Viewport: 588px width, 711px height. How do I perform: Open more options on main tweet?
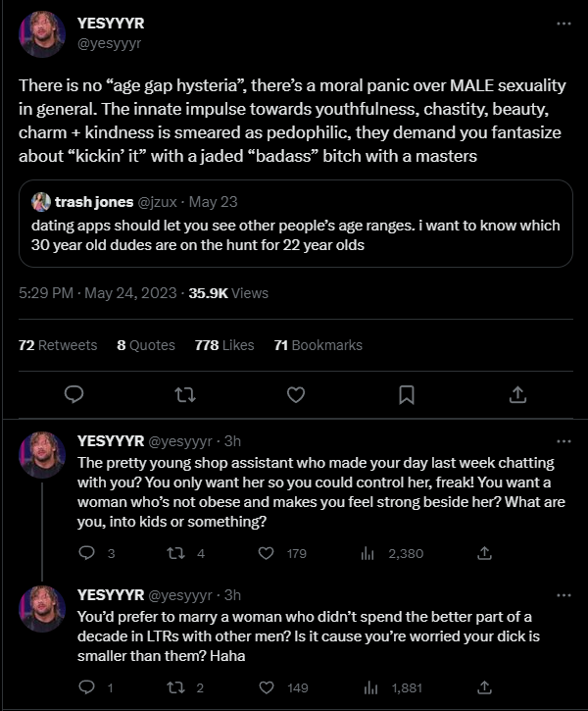(563, 24)
